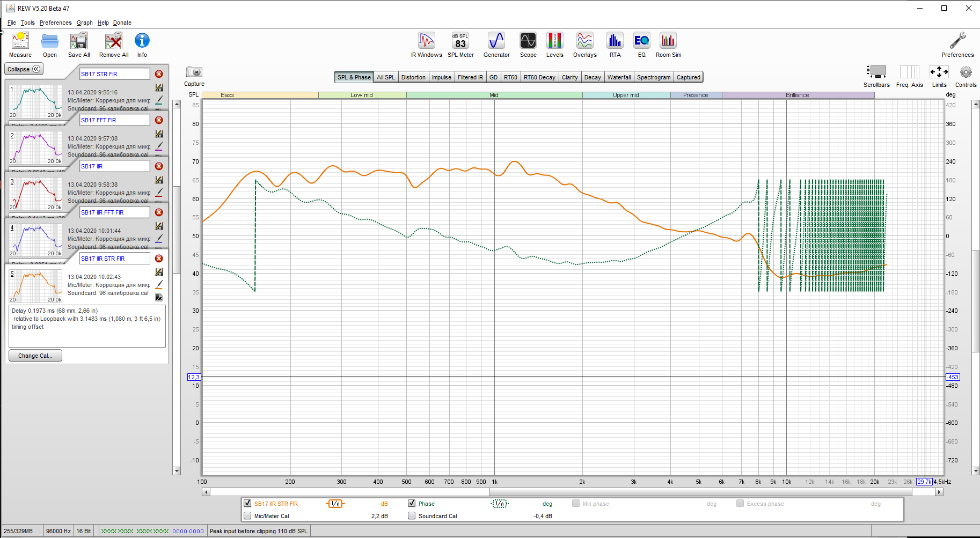Switch to the Waterfall tab
Viewport: 980px width, 538px height.
[x=619, y=77]
